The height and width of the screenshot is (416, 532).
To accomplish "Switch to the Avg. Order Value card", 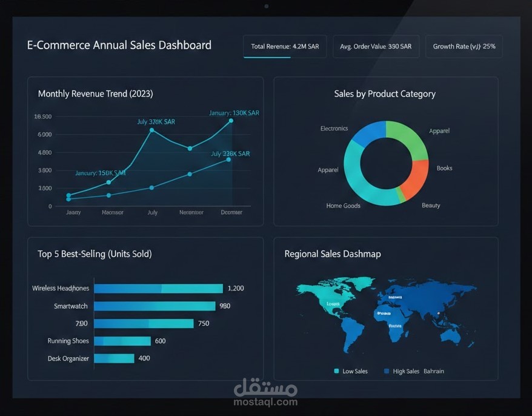I will (376, 46).
